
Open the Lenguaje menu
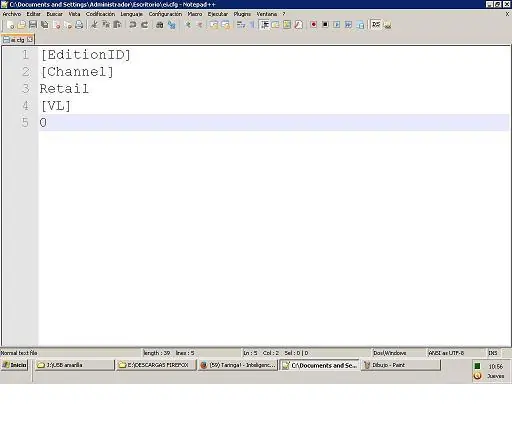pyautogui.click(x=132, y=14)
